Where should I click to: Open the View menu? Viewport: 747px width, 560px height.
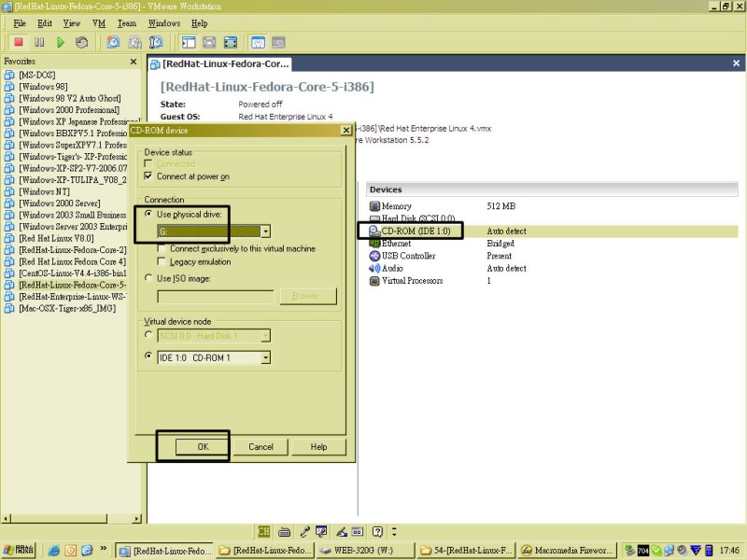(72, 23)
